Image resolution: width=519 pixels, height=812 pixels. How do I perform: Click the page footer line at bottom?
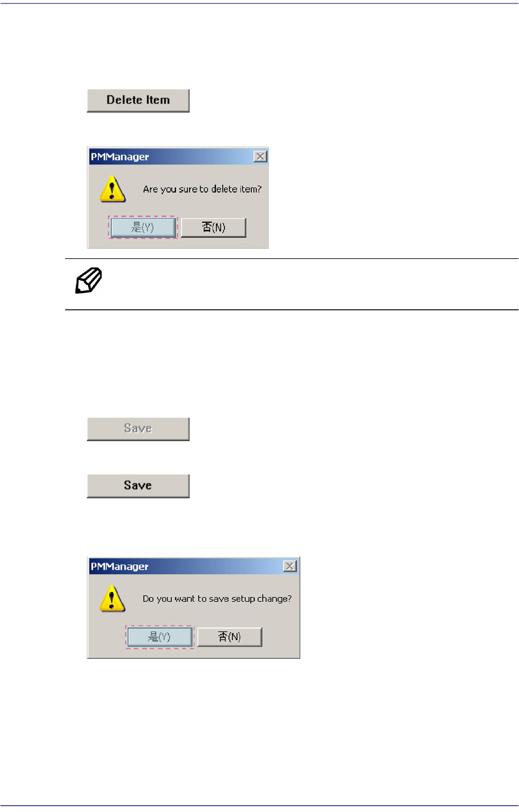pos(259,806)
